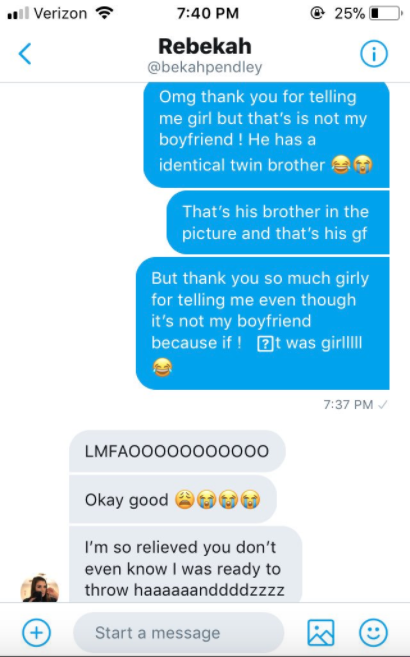The image size is (410, 657).
Task: Select the LMFAOOOOOOOOOOO message bubble
Action: click(x=177, y=451)
